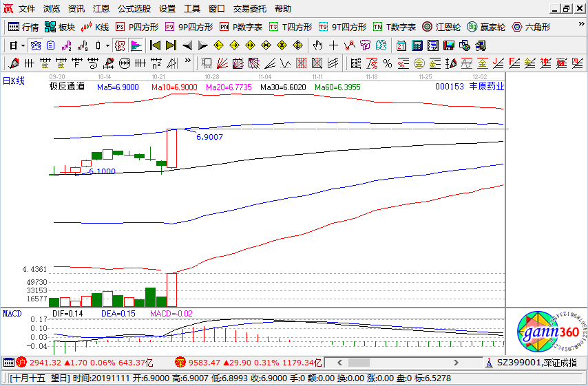Click yellow diamond left-arrow icon
The height and width of the screenshot is (386, 588).
(218, 45)
